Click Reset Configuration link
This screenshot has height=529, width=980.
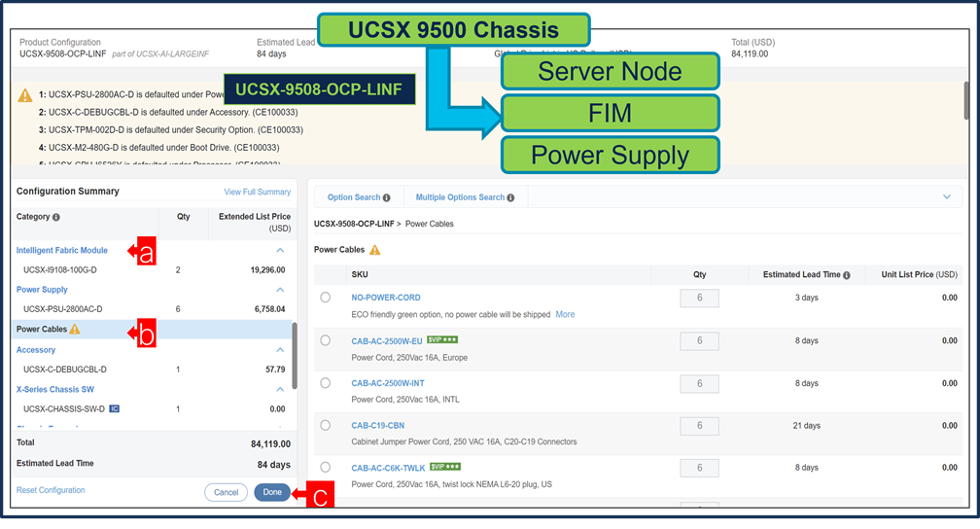(51, 490)
